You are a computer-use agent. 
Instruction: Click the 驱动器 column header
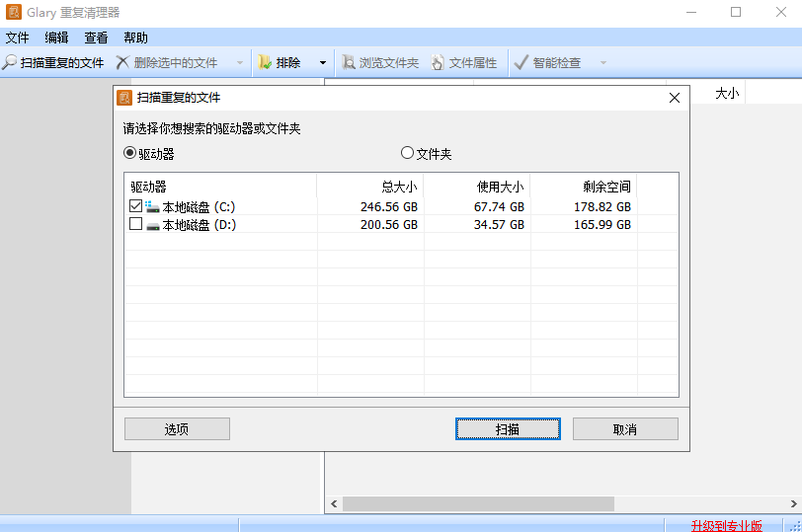click(x=220, y=187)
